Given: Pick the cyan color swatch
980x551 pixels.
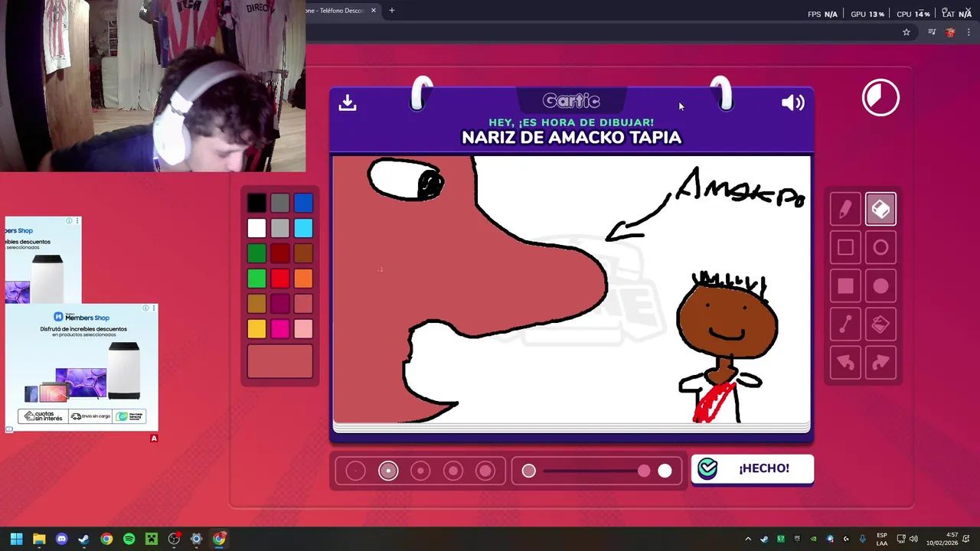Looking at the screenshot, I should 303,228.
